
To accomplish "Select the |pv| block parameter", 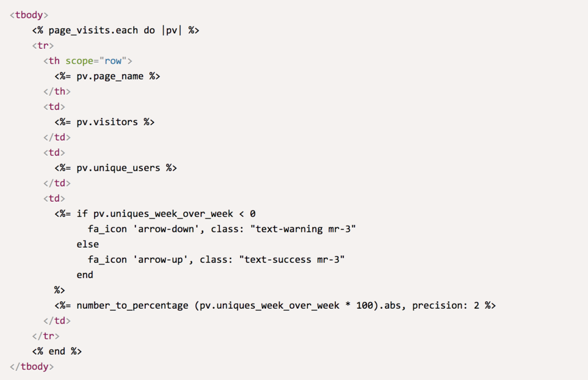I will coord(172,30).
